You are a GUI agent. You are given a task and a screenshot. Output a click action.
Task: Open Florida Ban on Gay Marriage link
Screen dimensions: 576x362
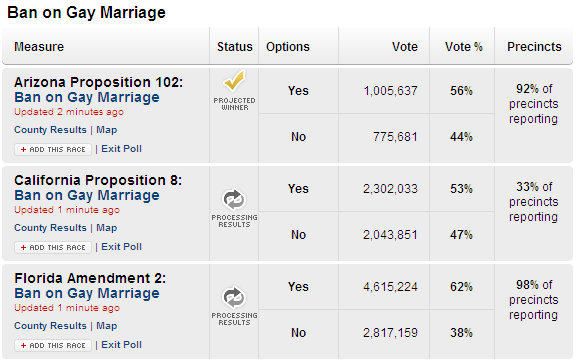click(87, 294)
